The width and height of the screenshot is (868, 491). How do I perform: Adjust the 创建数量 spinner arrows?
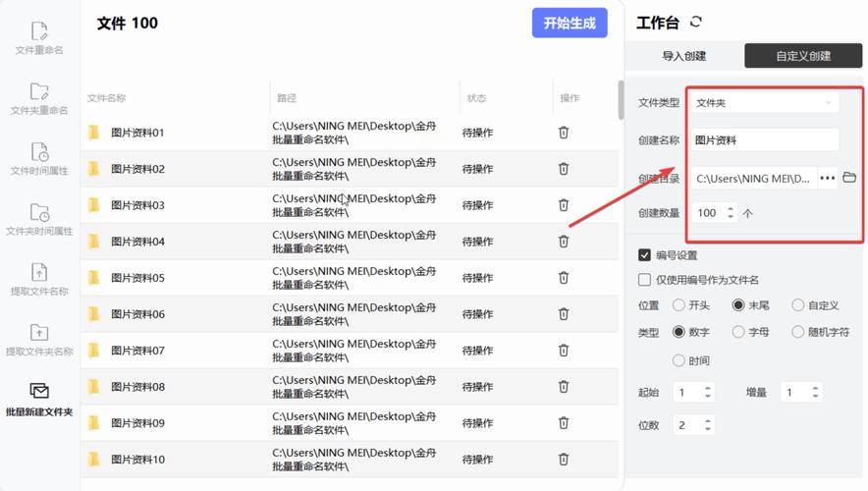pos(731,212)
